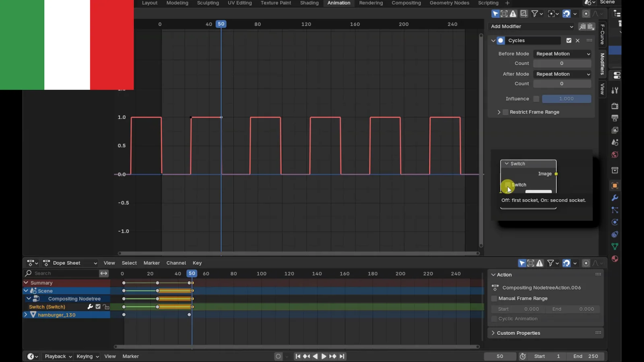This screenshot has width=644, height=362.
Task: Open the Channel menu in Dope Sheet
Action: (176, 263)
